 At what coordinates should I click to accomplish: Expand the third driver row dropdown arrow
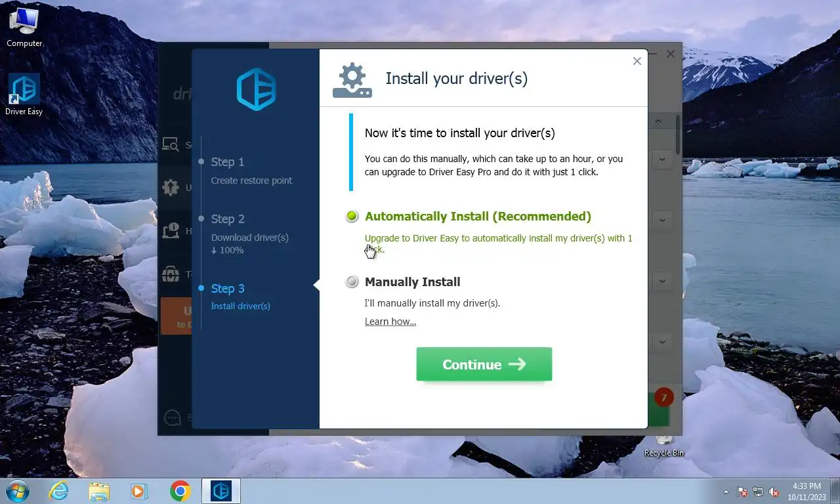click(662, 281)
